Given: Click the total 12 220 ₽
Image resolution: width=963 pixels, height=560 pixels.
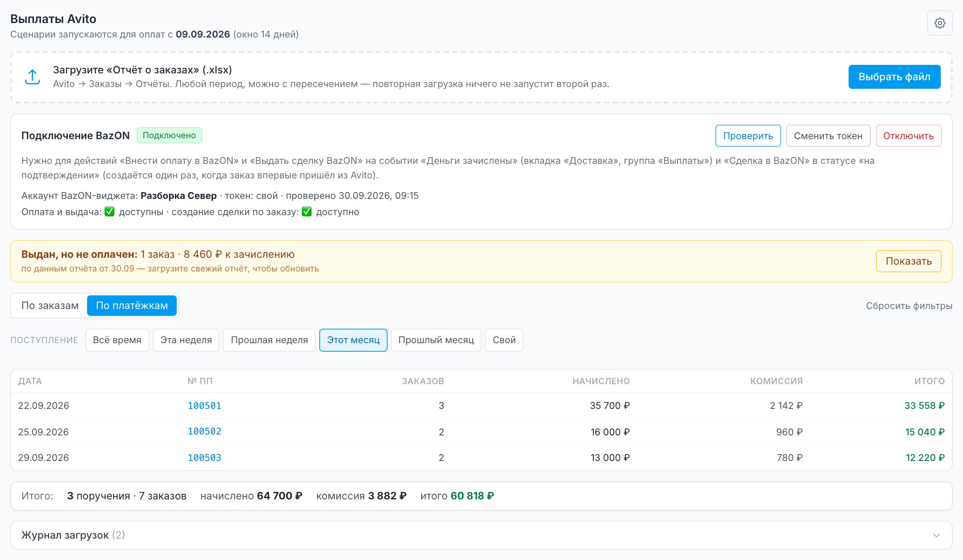Looking at the screenshot, I should pos(925,458).
